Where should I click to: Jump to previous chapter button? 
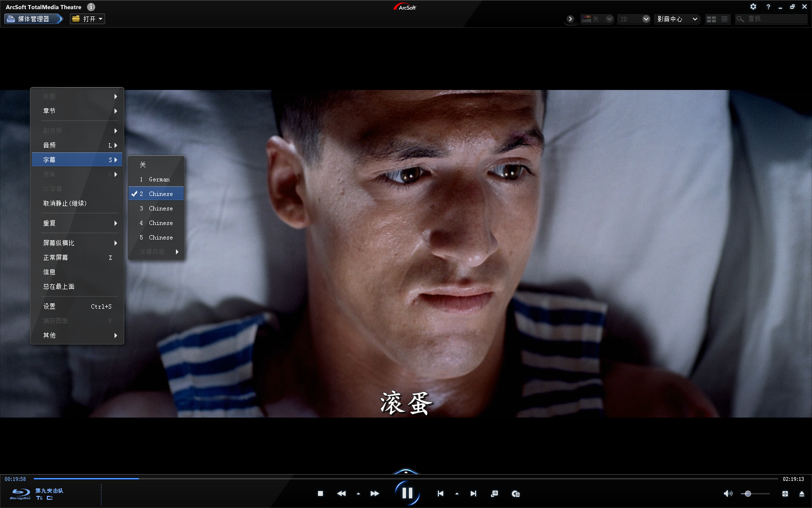[440, 493]
